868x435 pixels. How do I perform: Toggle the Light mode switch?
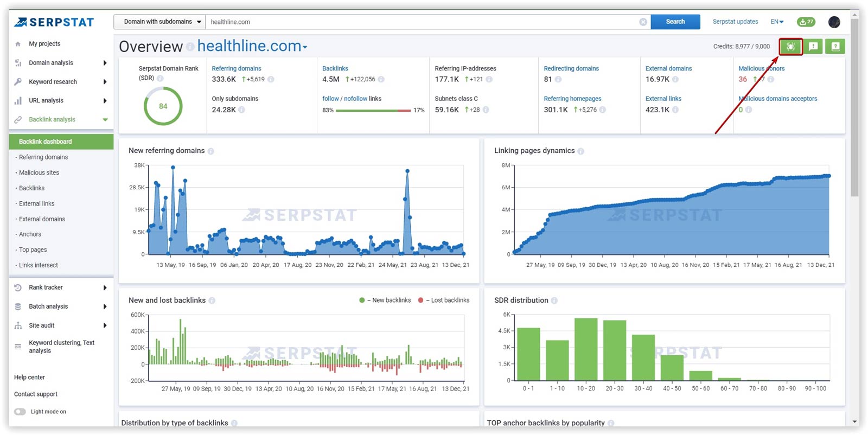20,412
